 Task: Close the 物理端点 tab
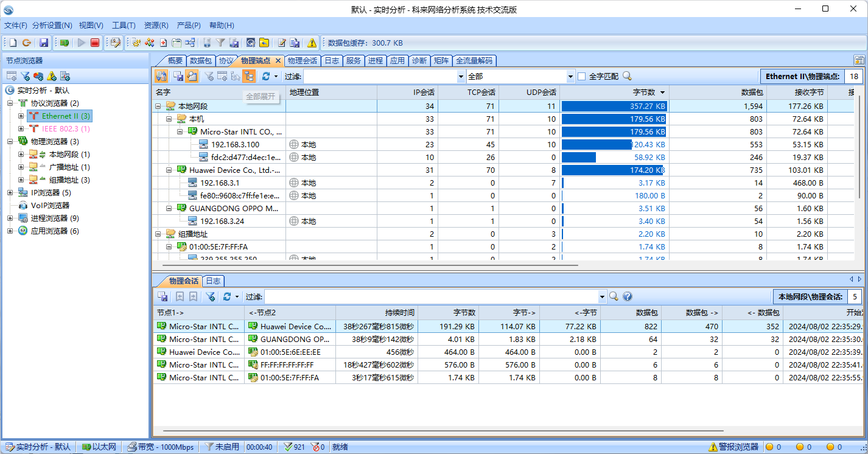point(278,60)
